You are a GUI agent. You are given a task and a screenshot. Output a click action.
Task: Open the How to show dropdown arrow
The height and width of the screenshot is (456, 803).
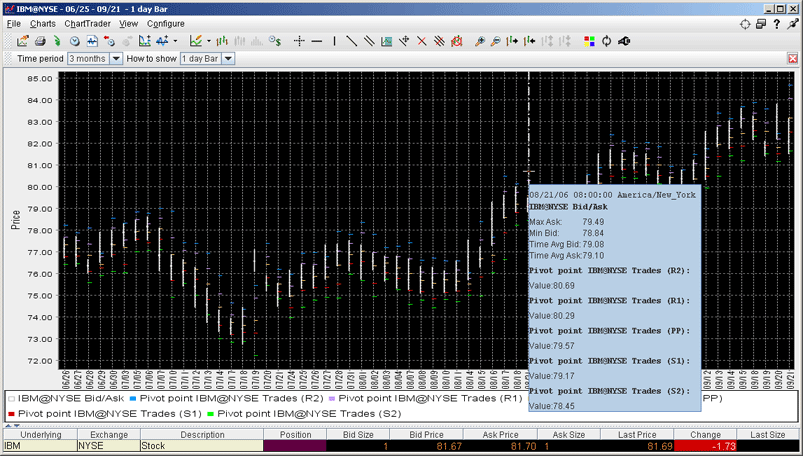228,58
